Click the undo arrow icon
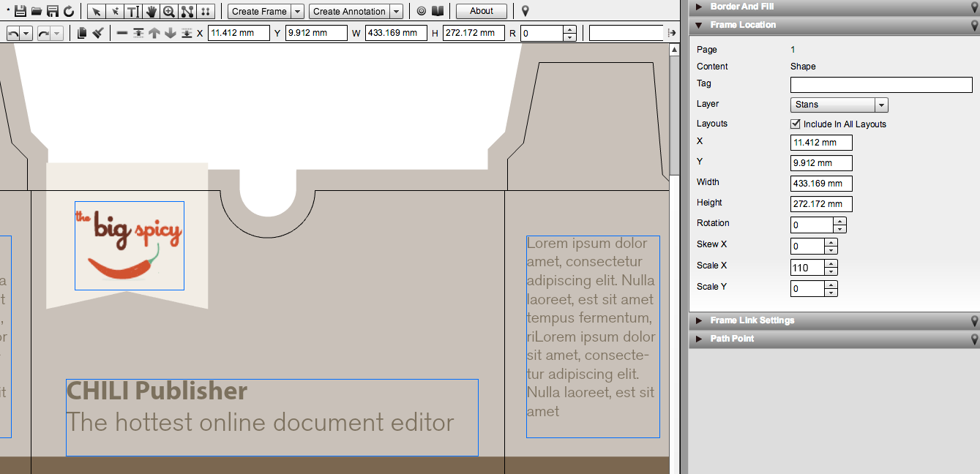The height and width of the screenshot is (474, 980). click(x=14, y=33)
